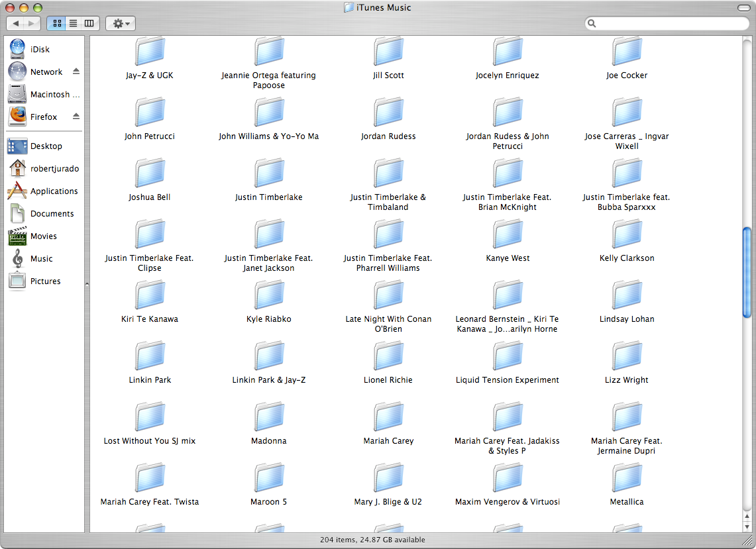The width and height of the screenshot is (756, 549).
Task: Click the Lost Without You SJ mix label
Action: pos(150,441)
